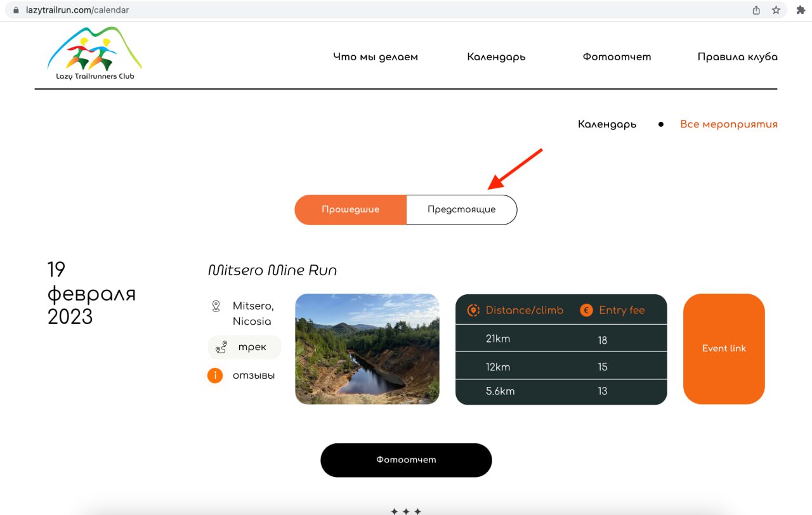
Task: Click the euro Entry fee icon
Action: [586, 310]
